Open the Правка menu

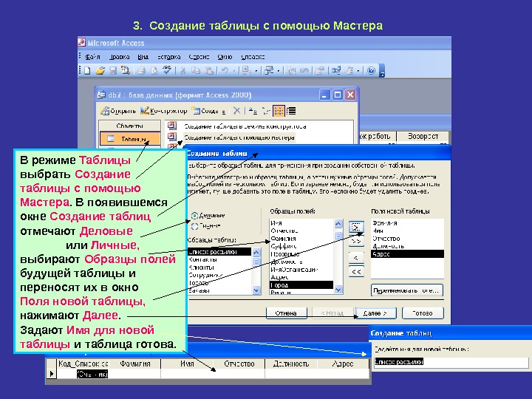(119, 57)
